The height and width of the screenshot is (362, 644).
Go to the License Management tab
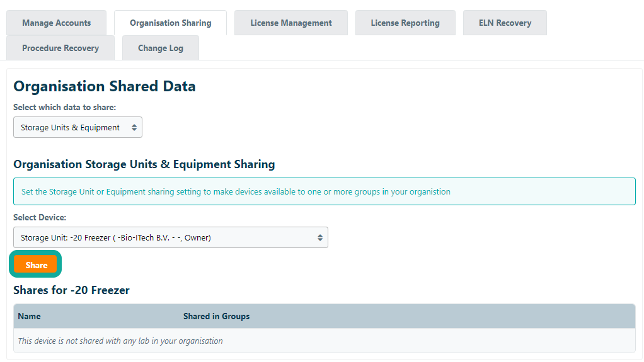tap(290, 23)
